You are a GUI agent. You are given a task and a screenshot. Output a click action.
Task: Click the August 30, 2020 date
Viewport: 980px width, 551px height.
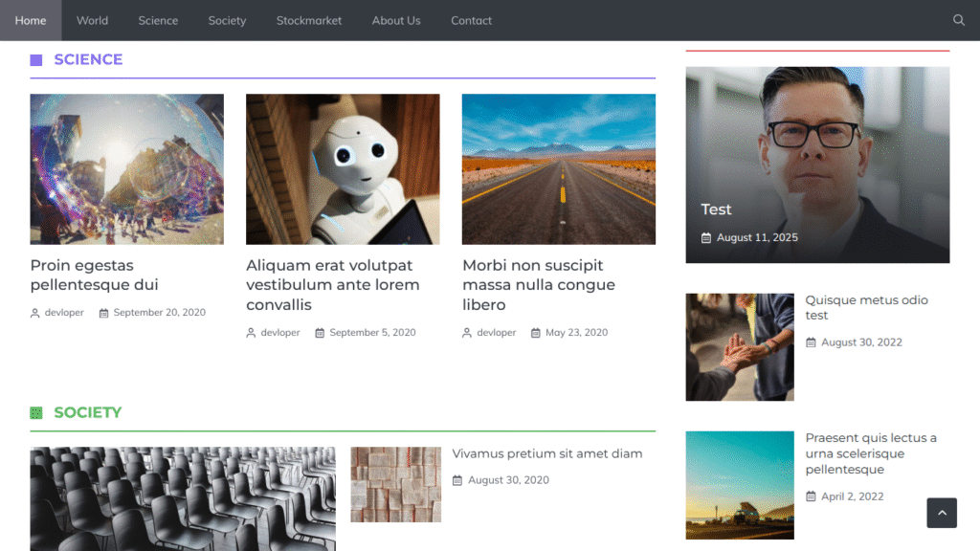pyautogui.click(x=508, y=480)
